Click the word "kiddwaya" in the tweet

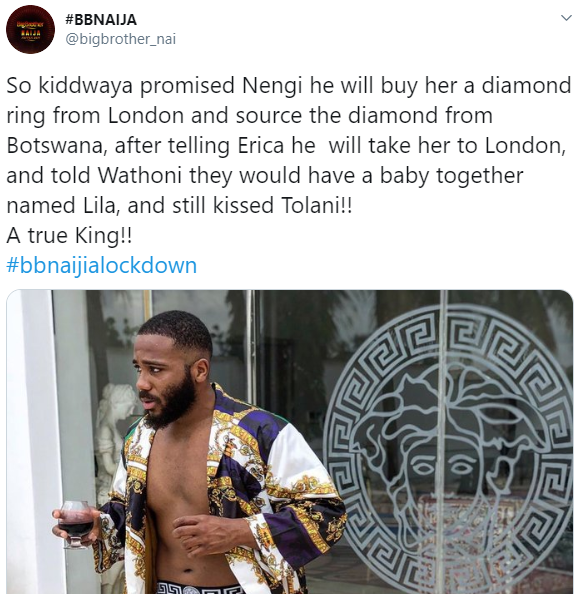[86, 85]
